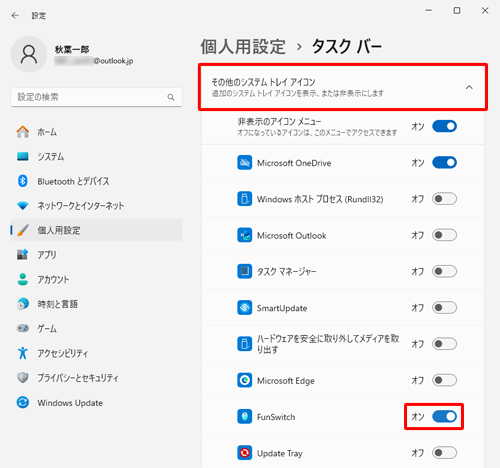
Task: Open プライバシーとセキュリティ settings
Action: [x=97, y=378]
